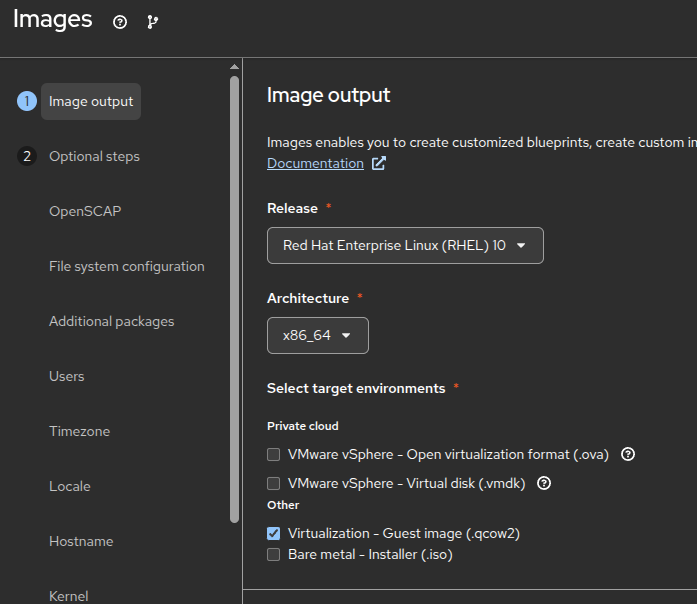Navigate to the Timezone step
This screenshot has width=697, height=604.
click(79, 431)
